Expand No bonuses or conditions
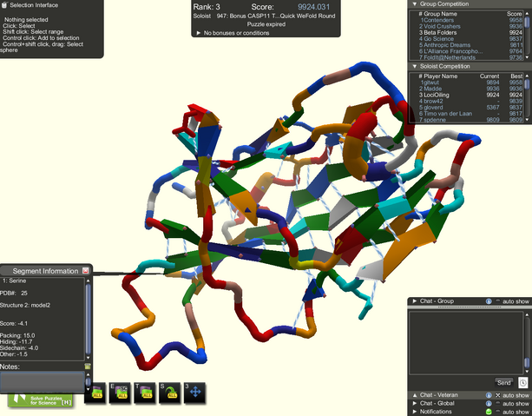 (199, 33)
